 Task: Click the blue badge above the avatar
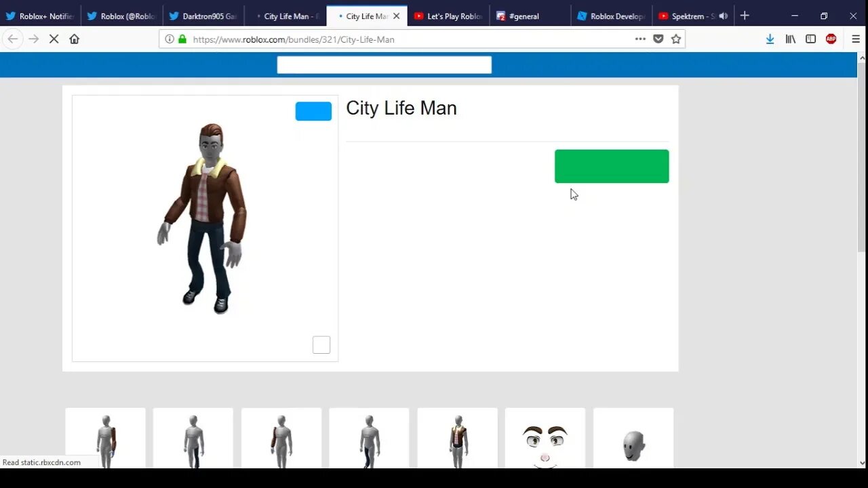[313, 110]
